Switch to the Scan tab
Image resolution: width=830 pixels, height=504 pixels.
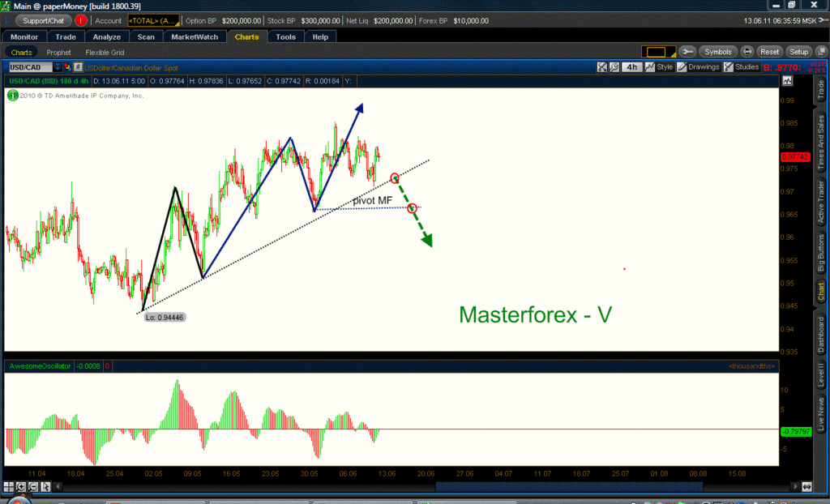(146, 36)
